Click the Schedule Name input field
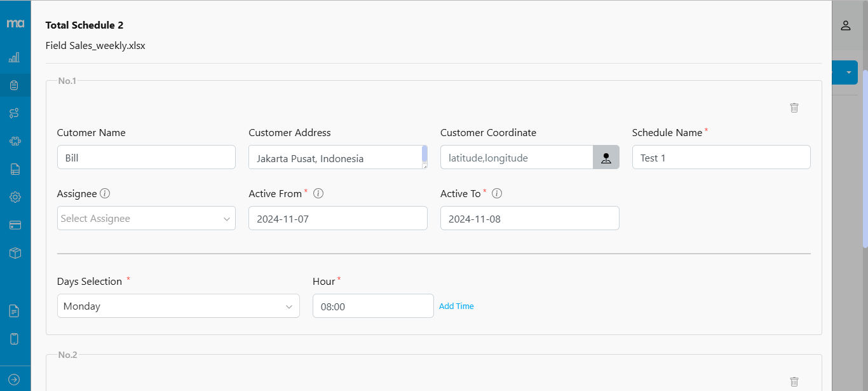868x391 pixels. point(721,158)
